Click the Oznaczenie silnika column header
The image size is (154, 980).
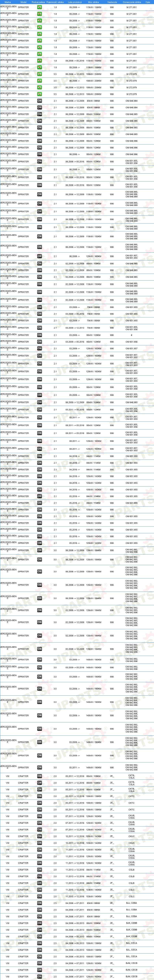click(x=132, y=2)
